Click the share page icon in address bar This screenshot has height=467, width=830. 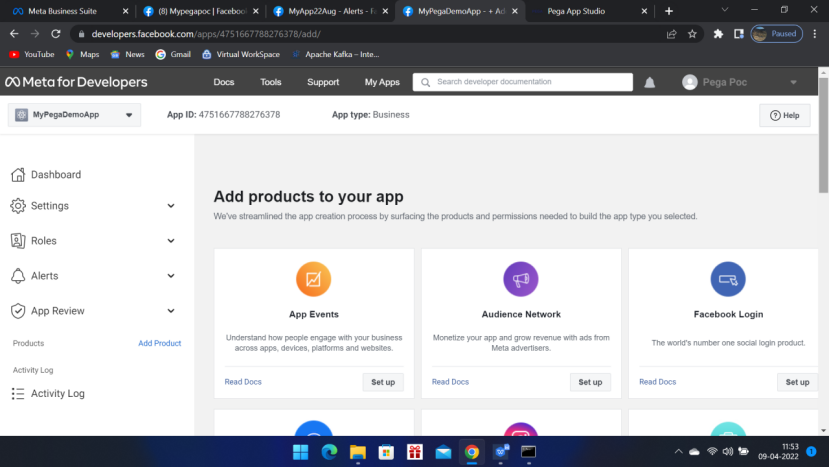point(671,34)
